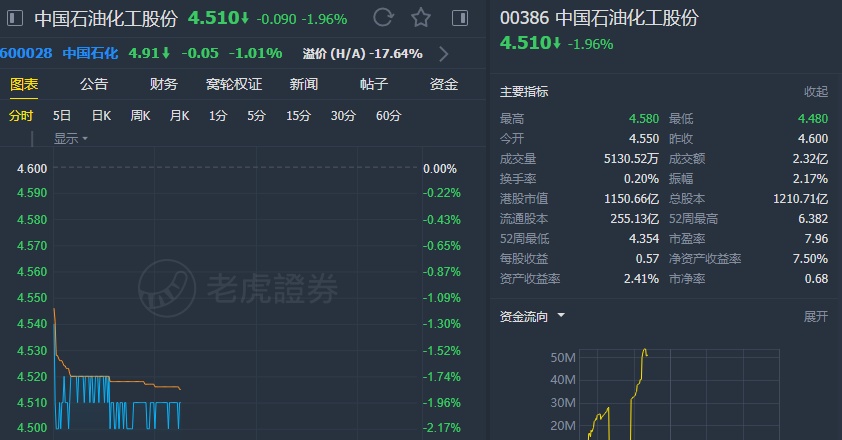Expand the 显示 dropdown menu
This screenshot has height=440, width=842.
70,139
